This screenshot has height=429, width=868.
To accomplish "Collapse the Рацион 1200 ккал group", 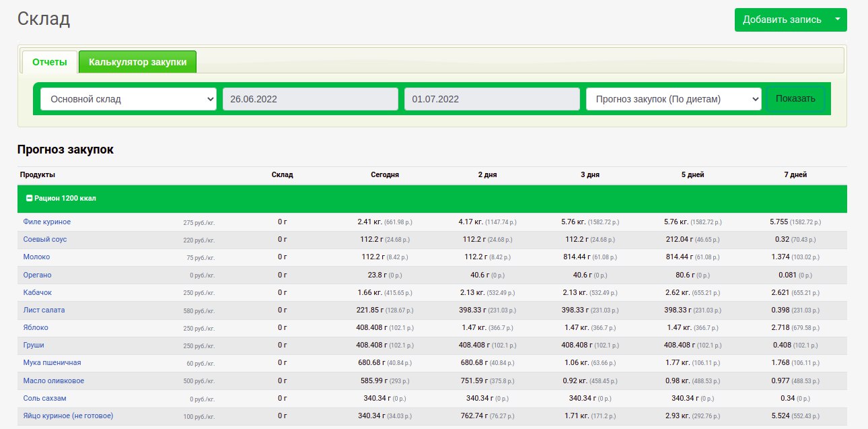I will [30, 199].
